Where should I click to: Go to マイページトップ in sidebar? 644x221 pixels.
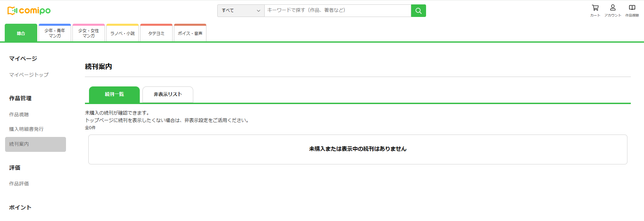pyautogui.click(x=29, y=75)
